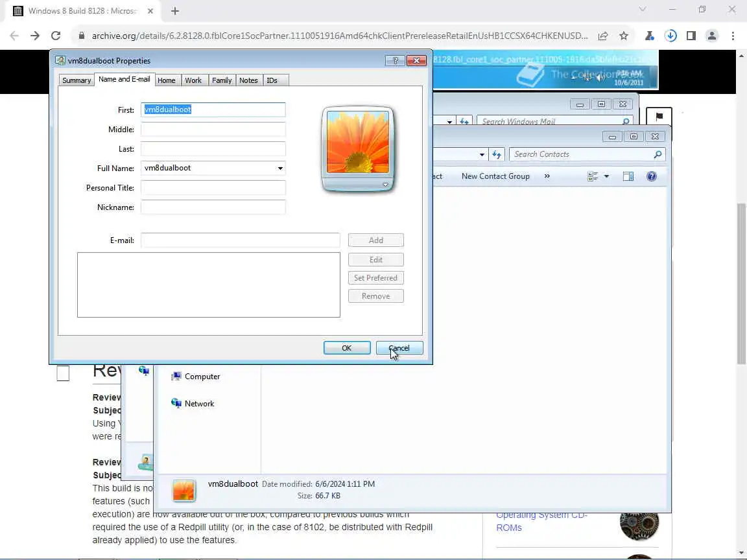Click the lock site info icon
747x560 pixels.
[82, 36]
